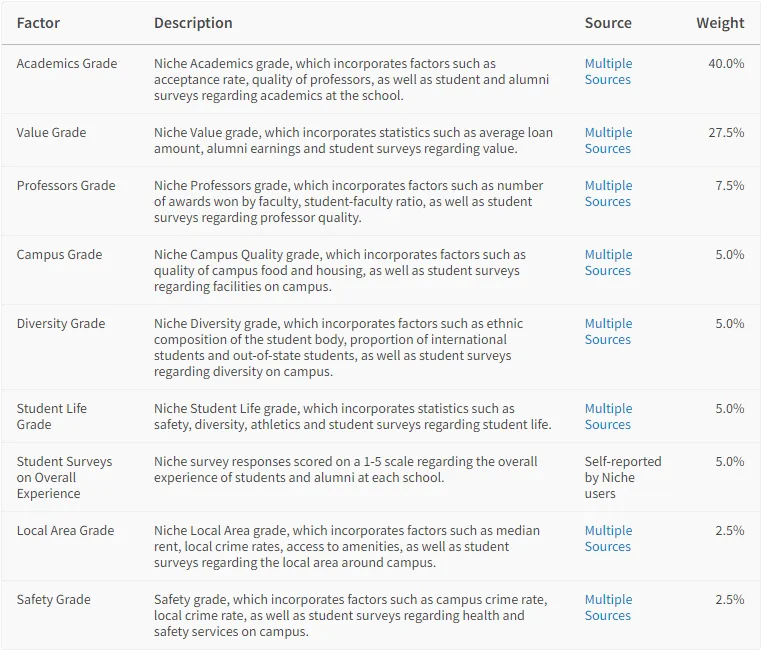Screen dimensions: 761x650
Task: Open Multiple Sources link for Diversity Grade
Action: [x=608, y=331]
